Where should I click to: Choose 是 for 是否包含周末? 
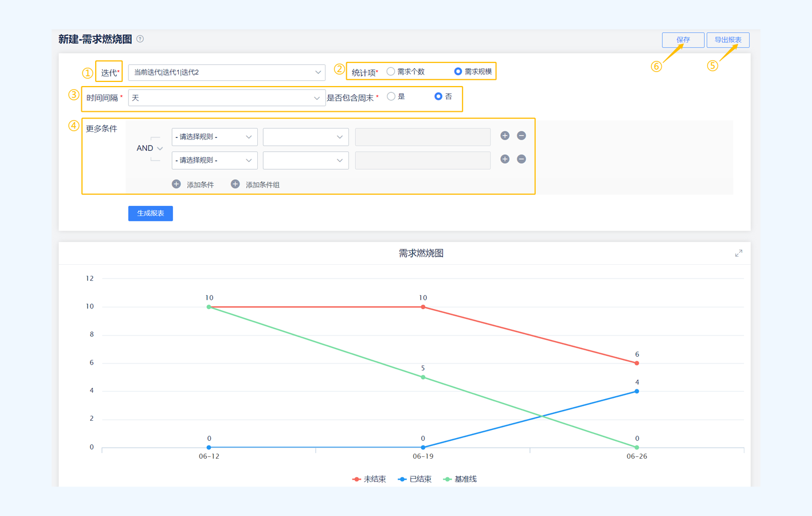(x=391, y=96)
